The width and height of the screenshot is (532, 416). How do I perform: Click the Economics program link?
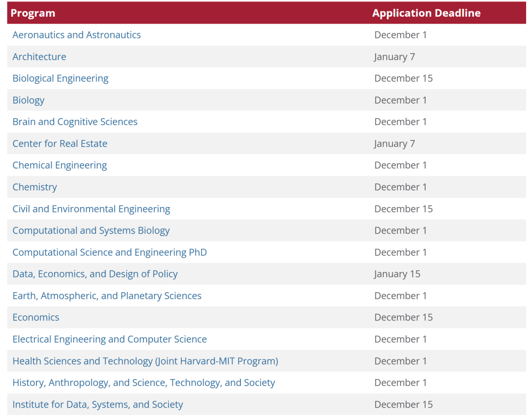36,317
